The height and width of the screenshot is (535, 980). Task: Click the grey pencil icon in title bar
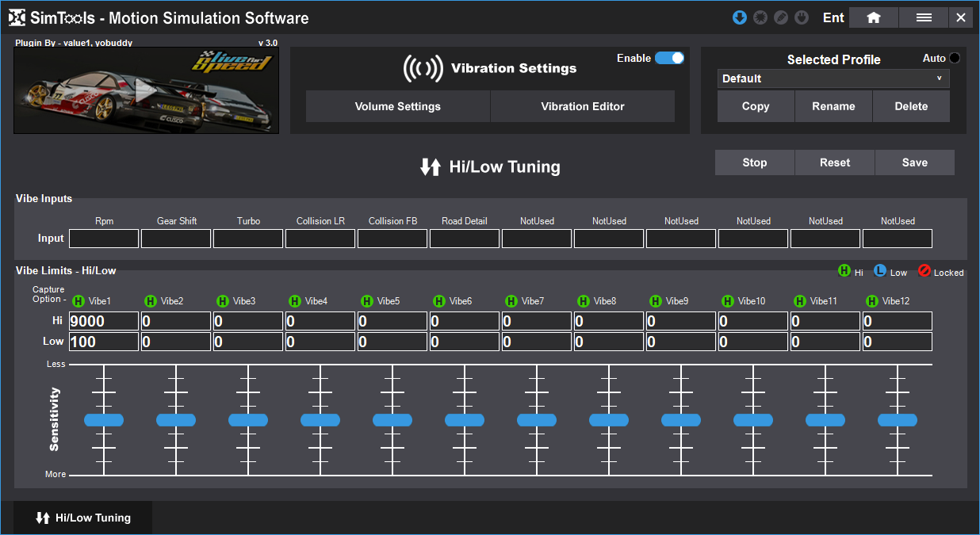[x=781, y=17]
